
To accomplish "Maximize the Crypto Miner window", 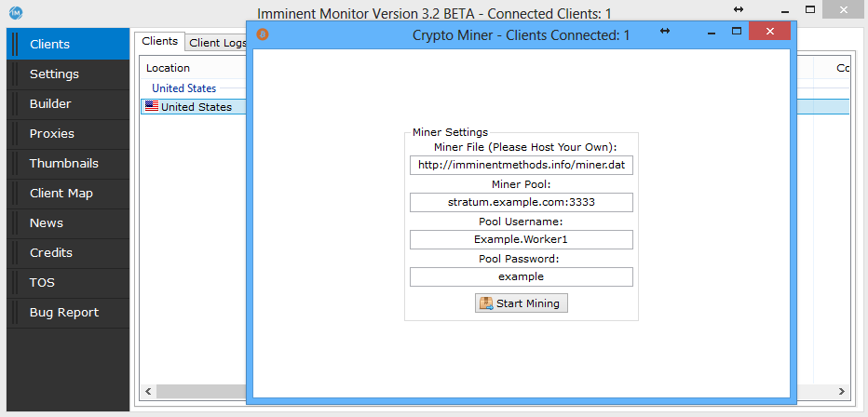I will (737, 32).
